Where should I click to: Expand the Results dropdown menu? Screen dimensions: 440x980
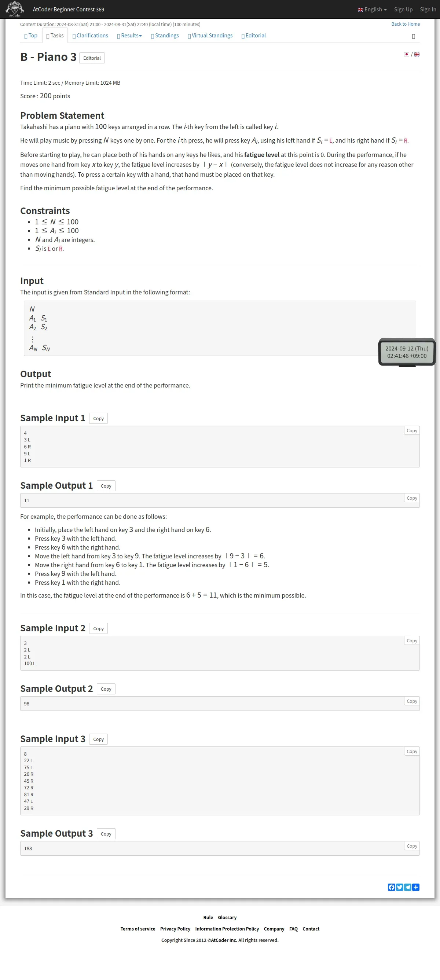[x=129, y=36]
